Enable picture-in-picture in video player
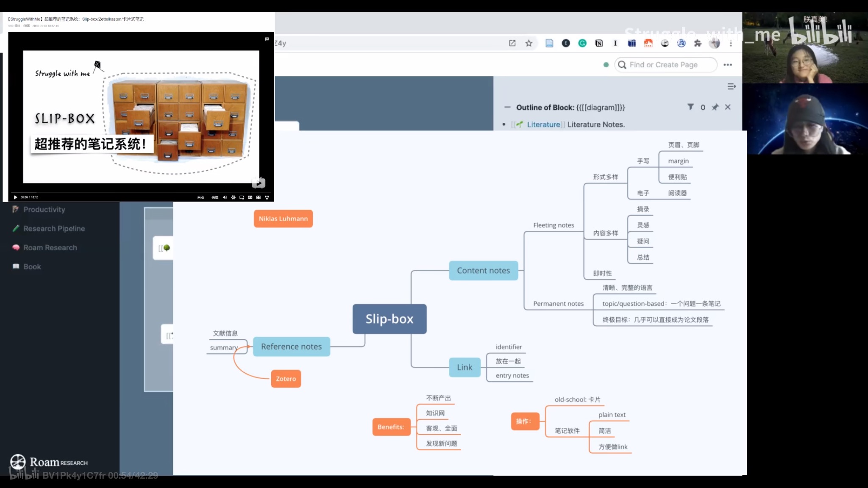 pyautogui.click(x=242, y=197)
